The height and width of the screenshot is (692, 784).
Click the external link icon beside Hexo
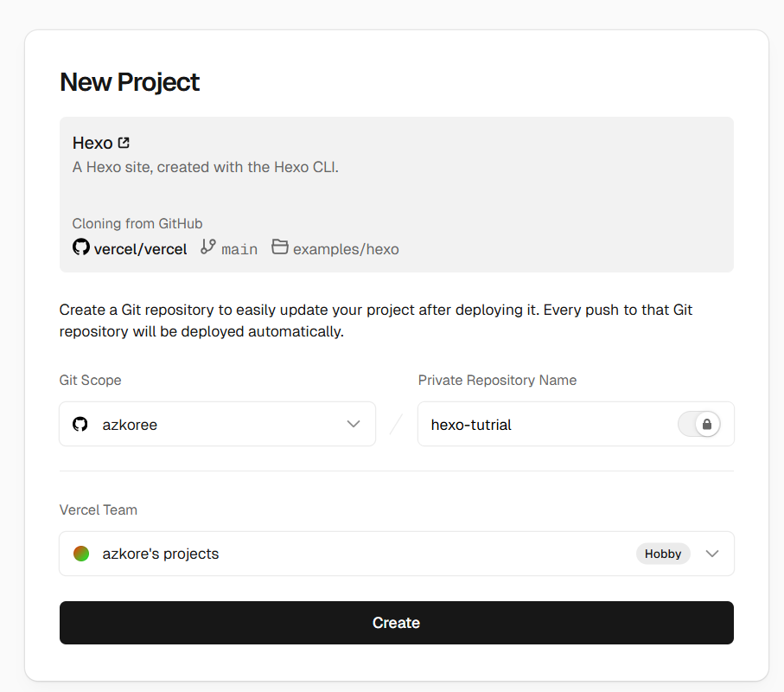(124, 143)
